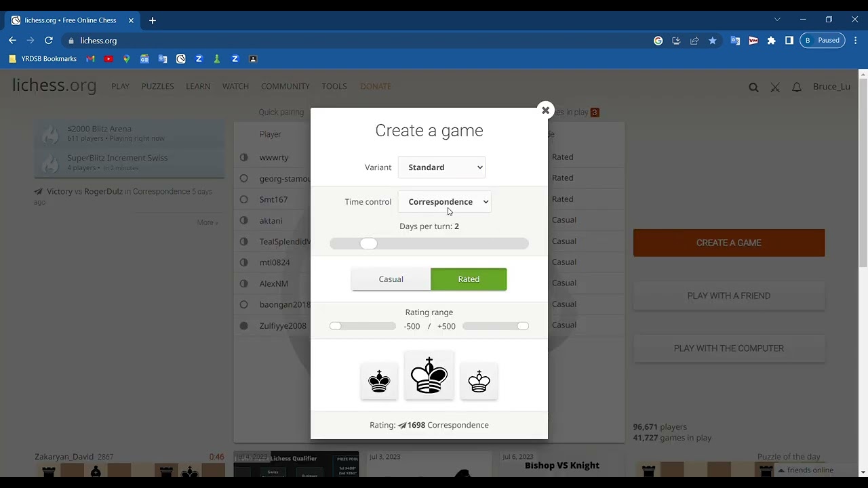Toggle the Chrome side panel icon

(x=789, y=41)
